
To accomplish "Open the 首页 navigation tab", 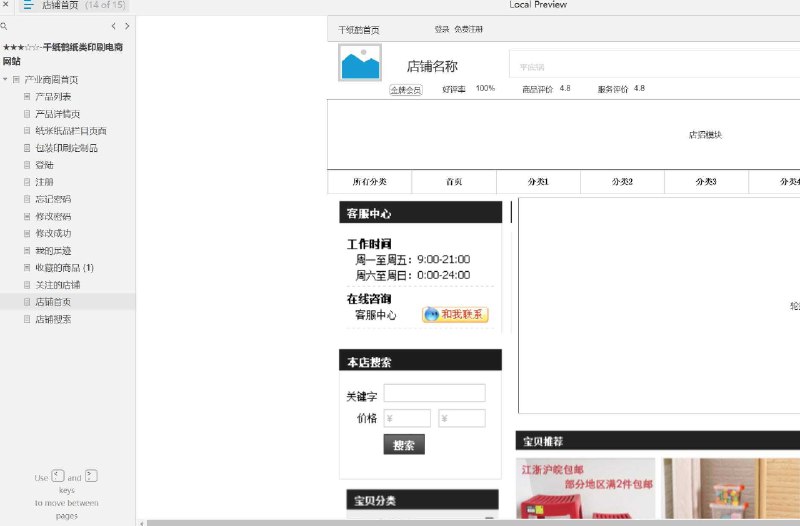I will tap(454, 182).
